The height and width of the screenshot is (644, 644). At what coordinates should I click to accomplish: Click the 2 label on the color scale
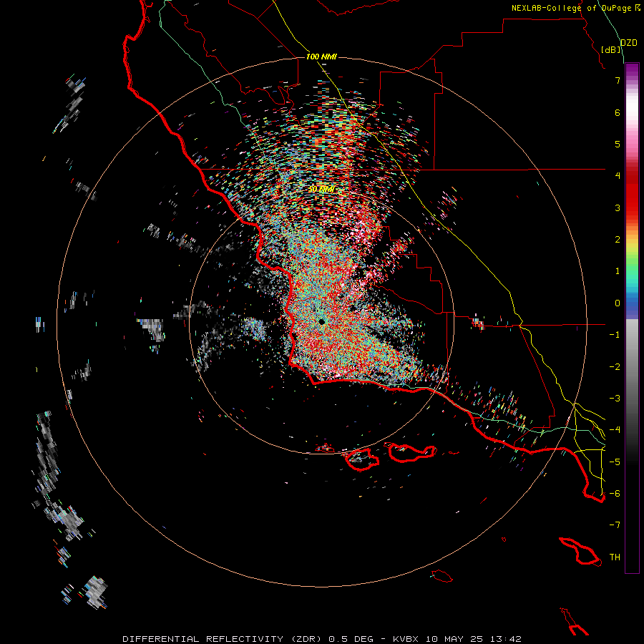[x=618, y=240]
